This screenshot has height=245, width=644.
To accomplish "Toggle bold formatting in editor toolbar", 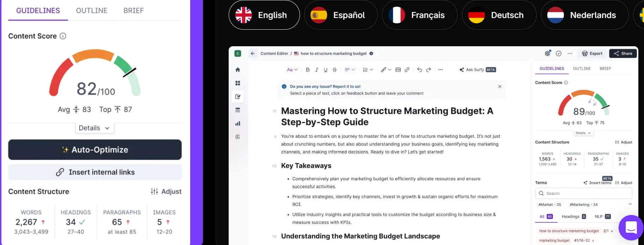I will point(307,70).
